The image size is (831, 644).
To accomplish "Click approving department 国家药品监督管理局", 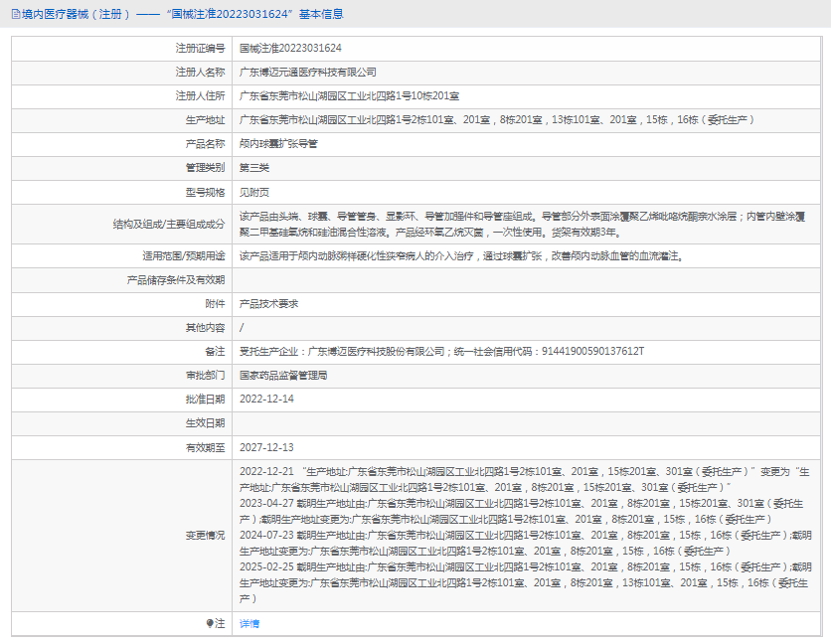I will (x=283, y=376).
